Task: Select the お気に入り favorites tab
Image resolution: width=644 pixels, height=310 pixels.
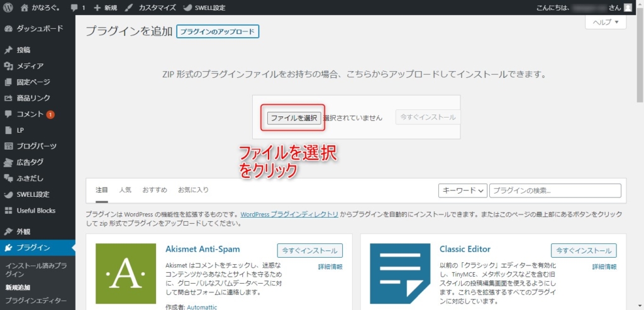Action: 193,189
